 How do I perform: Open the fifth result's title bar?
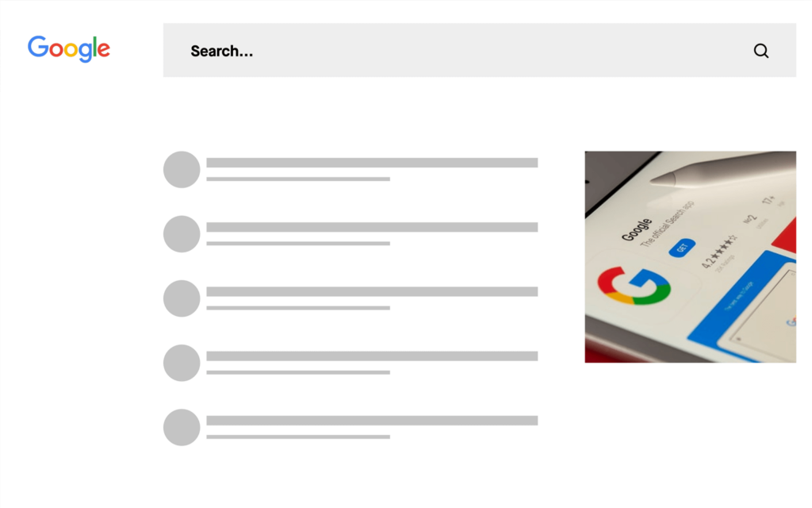372,421
